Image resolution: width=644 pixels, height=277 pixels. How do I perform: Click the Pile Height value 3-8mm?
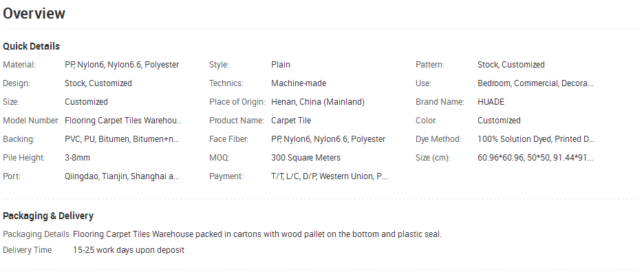click(77, 158)
